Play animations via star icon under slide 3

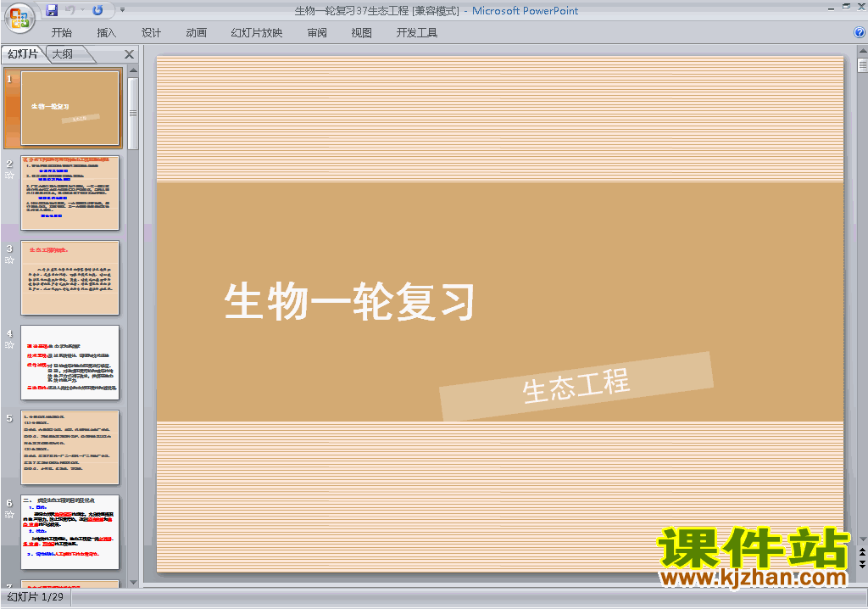click(9, 260)
